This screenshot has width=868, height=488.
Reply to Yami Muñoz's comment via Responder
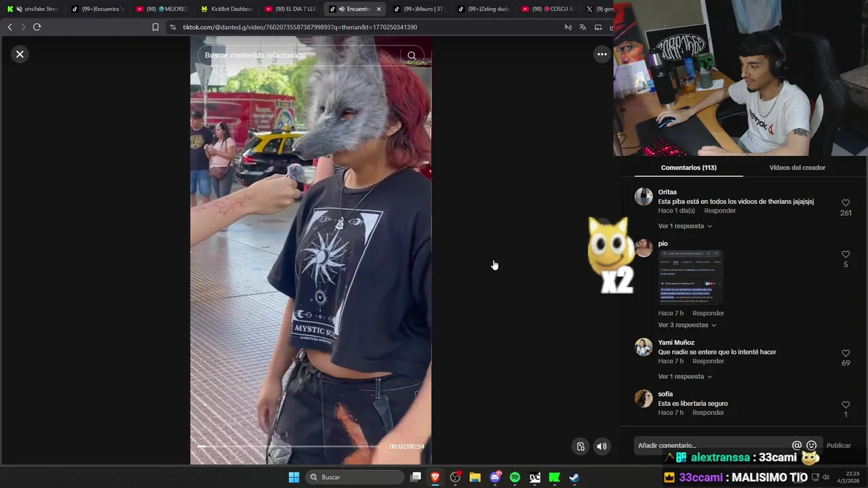coord(708,361)
